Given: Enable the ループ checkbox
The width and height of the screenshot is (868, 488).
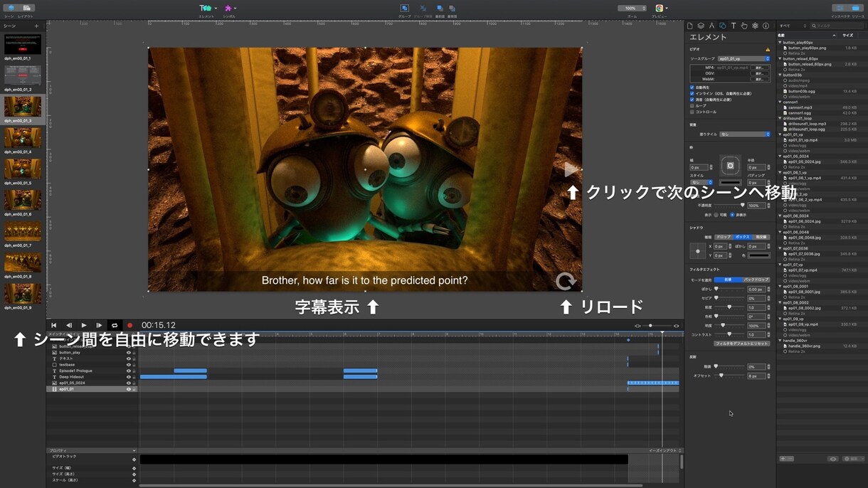Looking at the screenshot, I should click(x=692, y=105).
